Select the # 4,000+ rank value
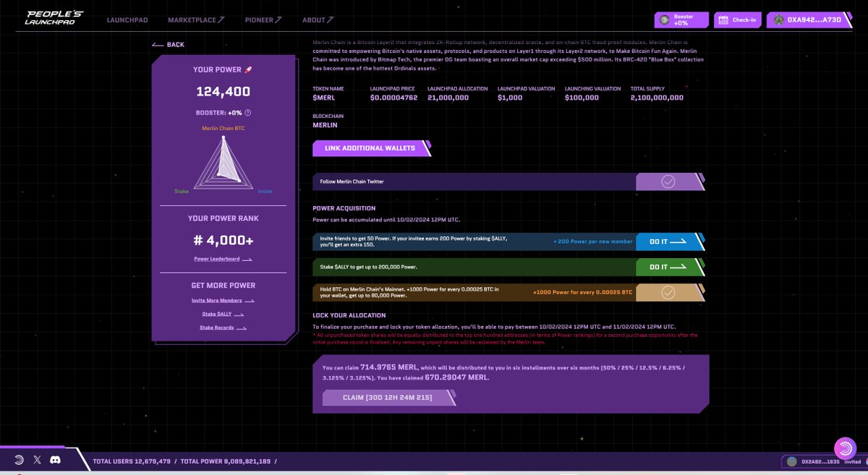This screenshot has height=475, width=868. [223, 239]
